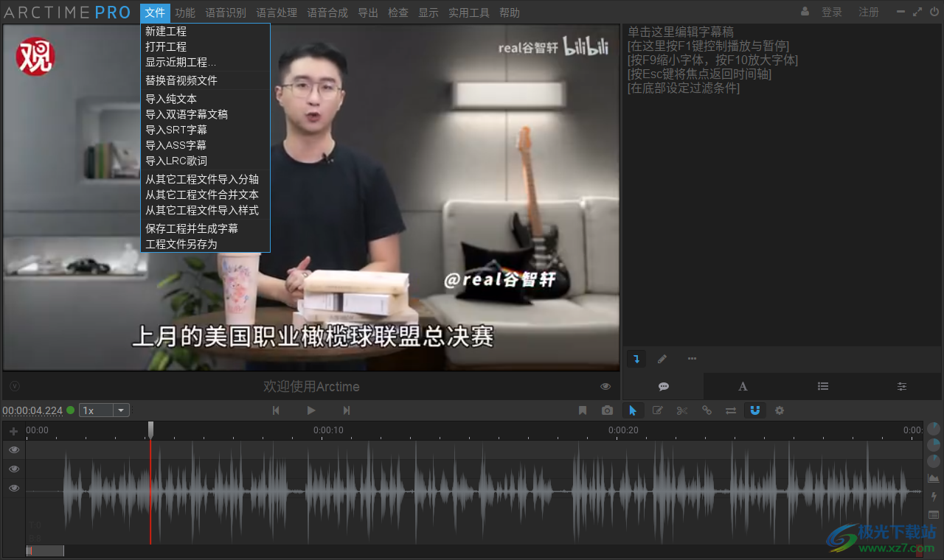Click the swap arrows tool icon

pos(731,410)
